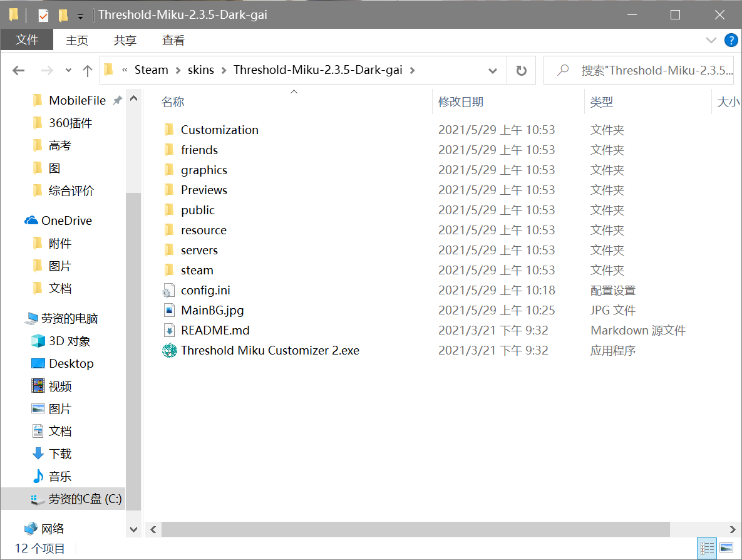Screen dimensions: 742x560
Task: Click navigation pane scroll up arrow
Action: [x=133, y=98]
